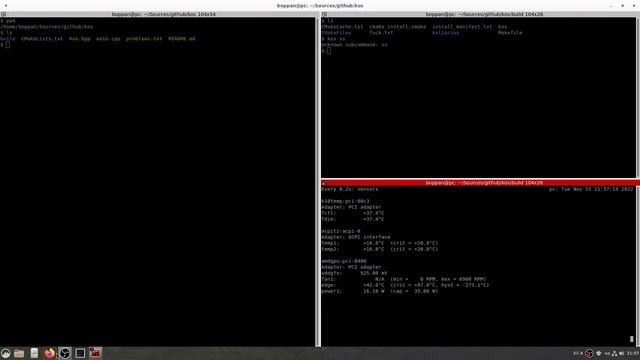The height and width of the screenshot is (360, 640).
Task: Open the left terminal pane's group menu icon
Action: pyautogui.click(x=3, y=14)
